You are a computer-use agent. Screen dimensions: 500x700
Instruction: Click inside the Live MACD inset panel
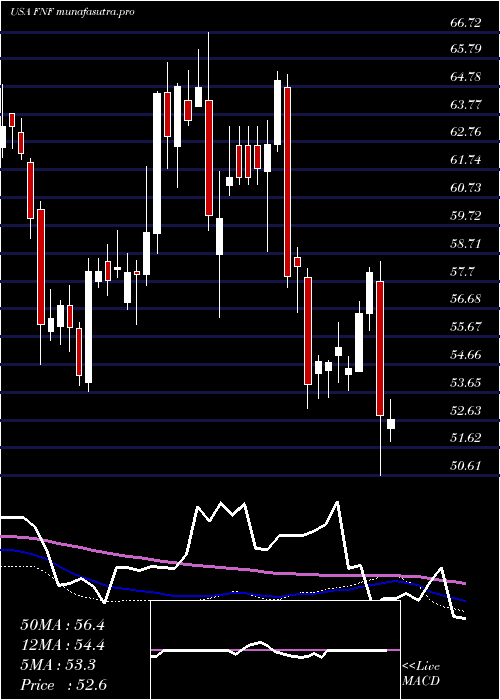275,650
